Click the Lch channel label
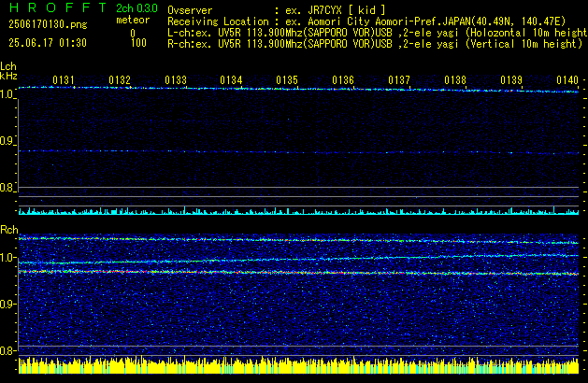Screen dimensions: 588x383 [8, 66]
